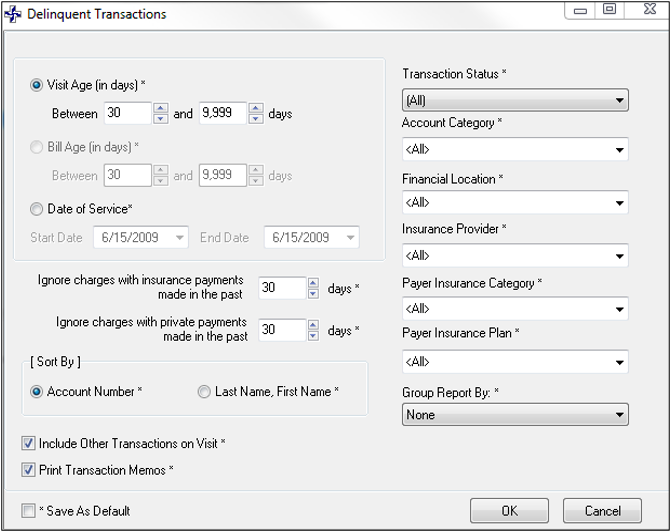Uncheck Include Other Transactions on Visit
The height and width of the screenshot is (532, 670).
28,442
